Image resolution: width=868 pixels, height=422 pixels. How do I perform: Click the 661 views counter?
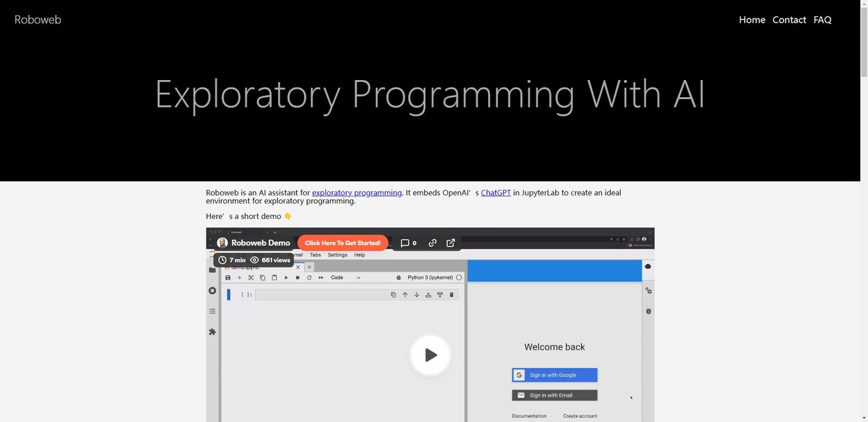tap(271, 260)
